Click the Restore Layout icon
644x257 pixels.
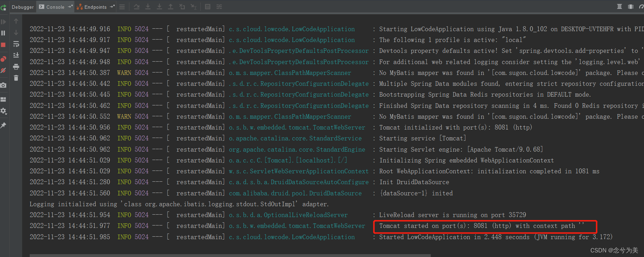coord(3,99)
